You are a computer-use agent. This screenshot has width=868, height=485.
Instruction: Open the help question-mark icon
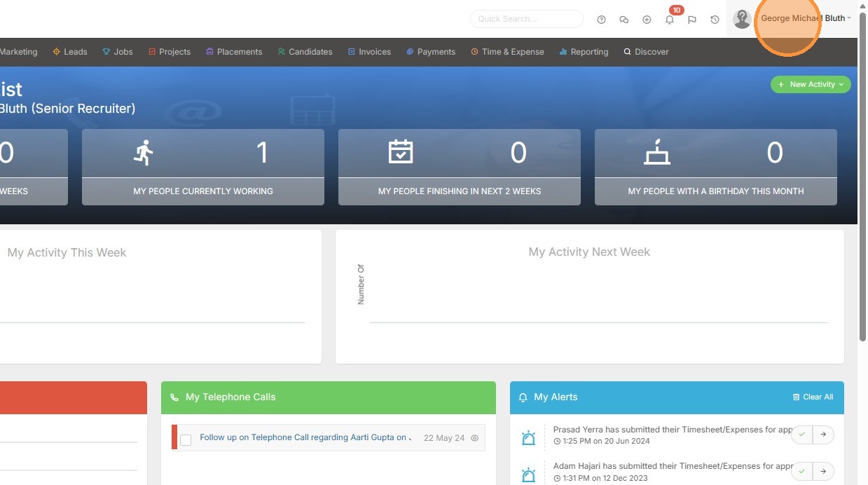click(x=601, y=20)
